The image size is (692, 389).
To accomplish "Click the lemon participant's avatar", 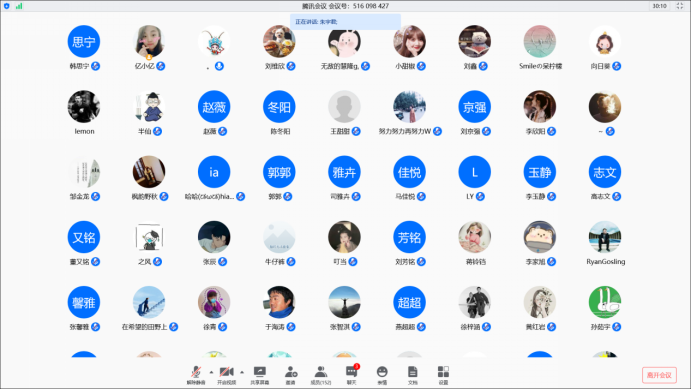I will [83, 106].
